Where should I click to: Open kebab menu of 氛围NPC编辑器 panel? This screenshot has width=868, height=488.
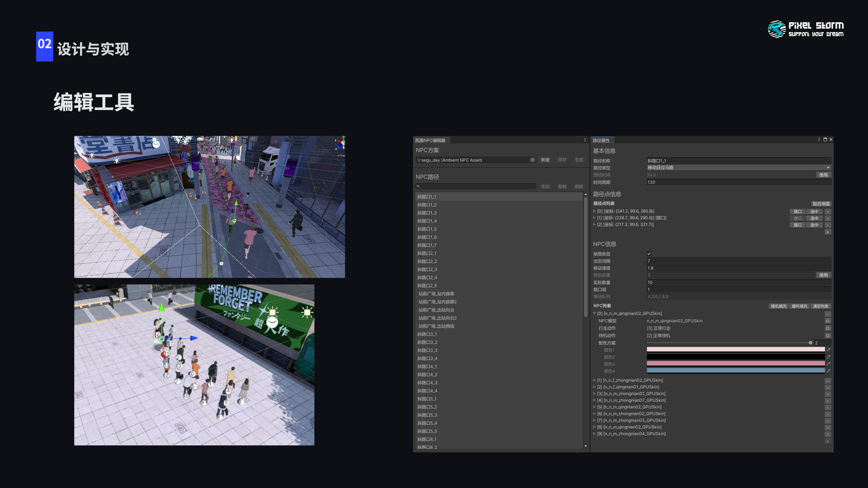pos(585,140)
